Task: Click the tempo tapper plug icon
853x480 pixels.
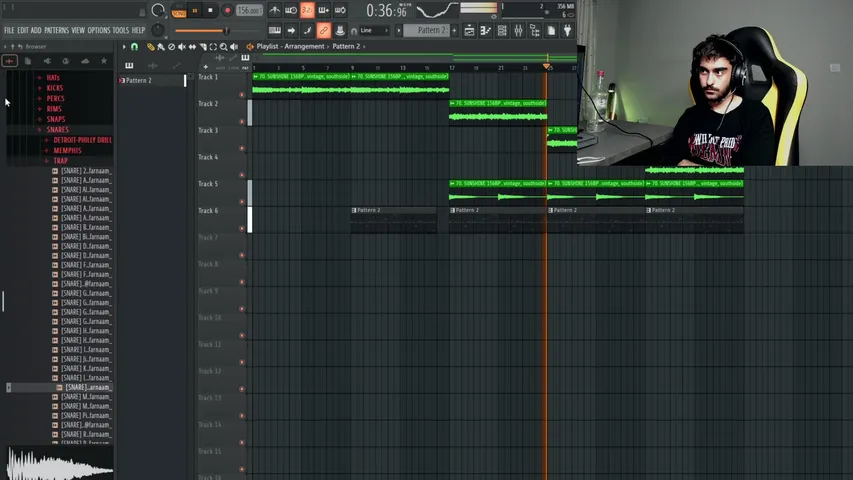Action: (567, 31)
